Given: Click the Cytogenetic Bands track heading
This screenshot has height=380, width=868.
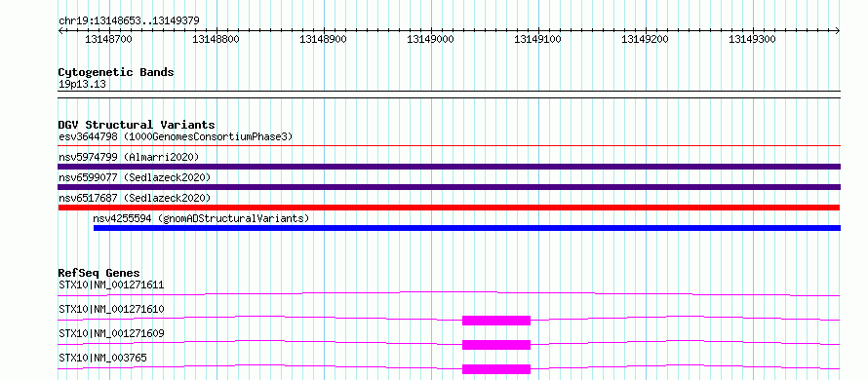Looking at the screenshot, I should coord(116,72).
